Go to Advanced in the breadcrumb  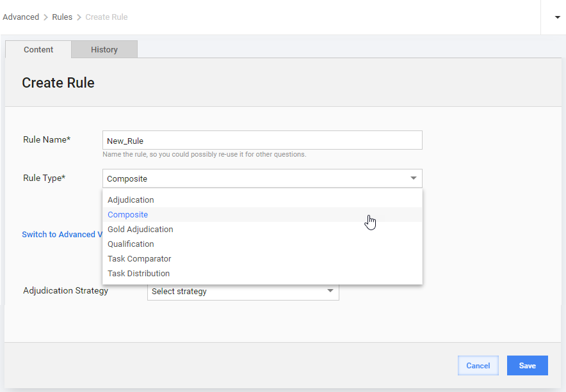[x=21, y=17]
